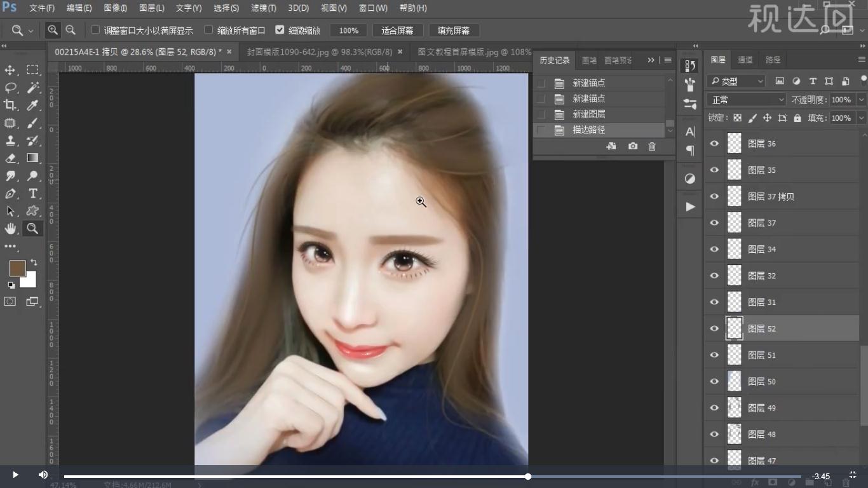Screen dimensions: 868x488
Task: Switch to the 路径 tab
Action: click(x=773, y=60)
